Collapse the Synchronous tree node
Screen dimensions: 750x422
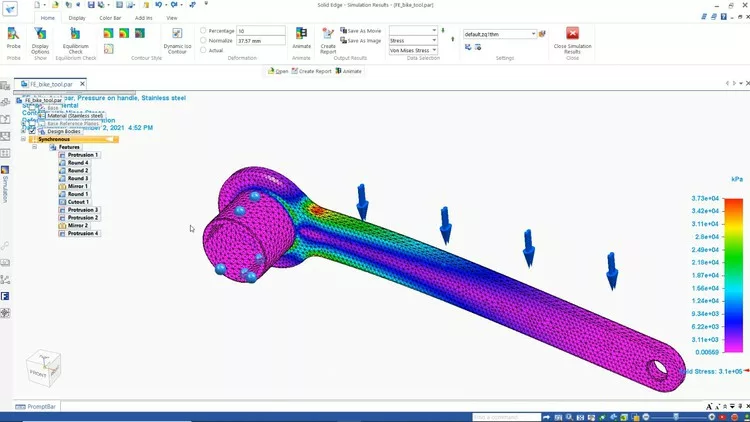[x=23, y=139]
